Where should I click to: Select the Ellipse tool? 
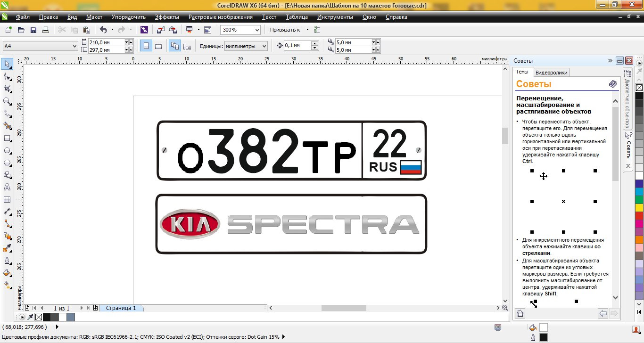point(7,150)
